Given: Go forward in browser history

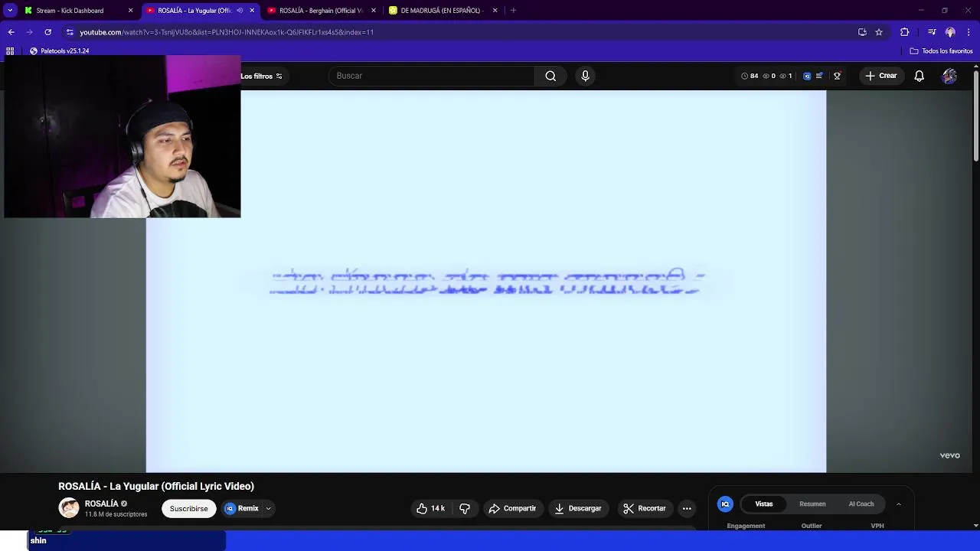Looking at the screenshot, I should [29, 32].
